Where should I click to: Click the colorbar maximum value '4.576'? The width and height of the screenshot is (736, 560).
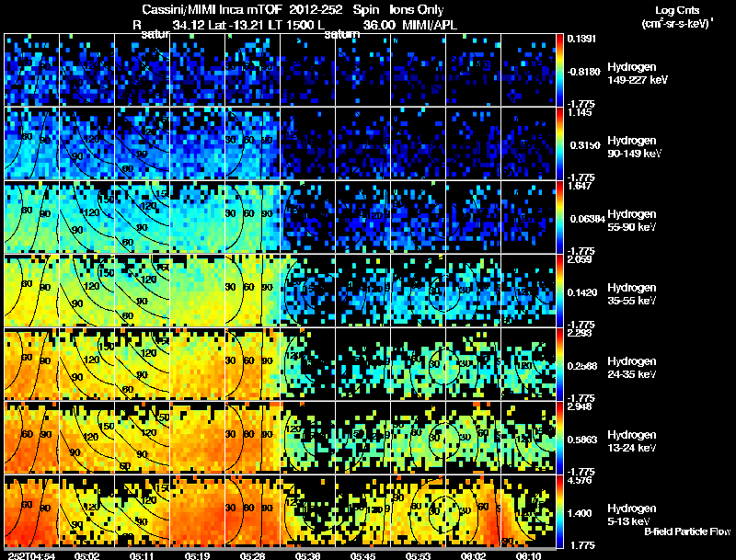(580, 480)
